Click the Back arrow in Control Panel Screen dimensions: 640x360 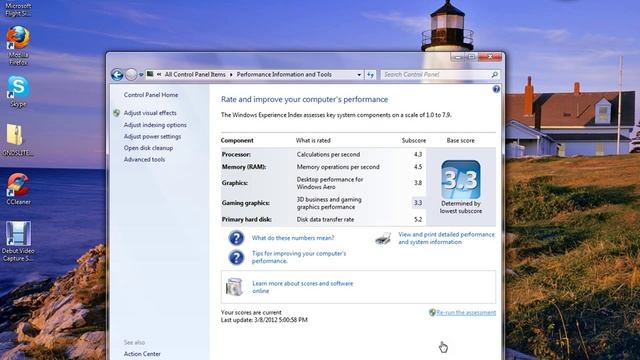pyautogui.click(x=117, y=75)
